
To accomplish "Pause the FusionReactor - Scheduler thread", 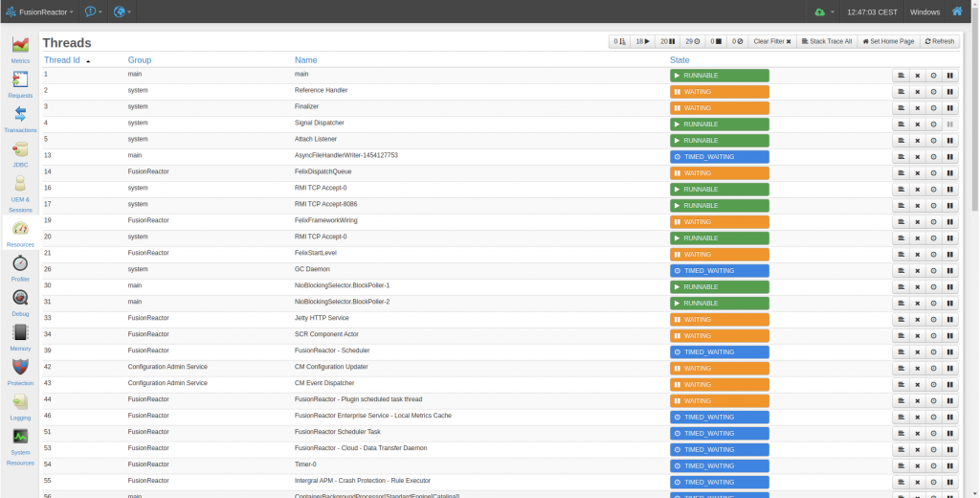I will 950,352.
